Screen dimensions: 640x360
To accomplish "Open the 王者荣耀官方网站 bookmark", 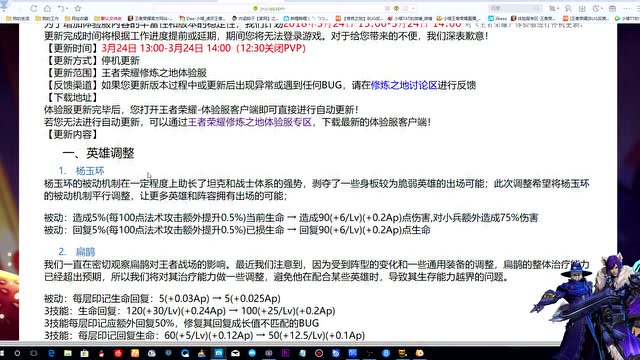I will point(150,18).
